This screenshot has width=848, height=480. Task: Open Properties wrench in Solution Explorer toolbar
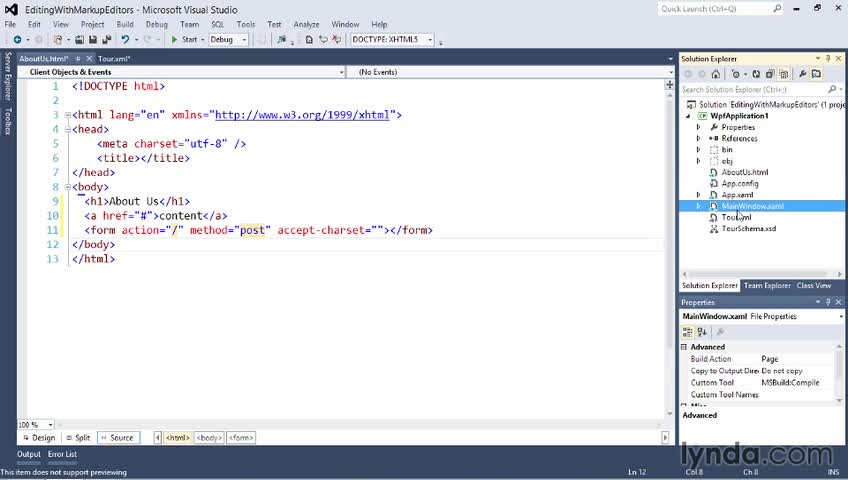pyautogui.click(x=803, y=74)
